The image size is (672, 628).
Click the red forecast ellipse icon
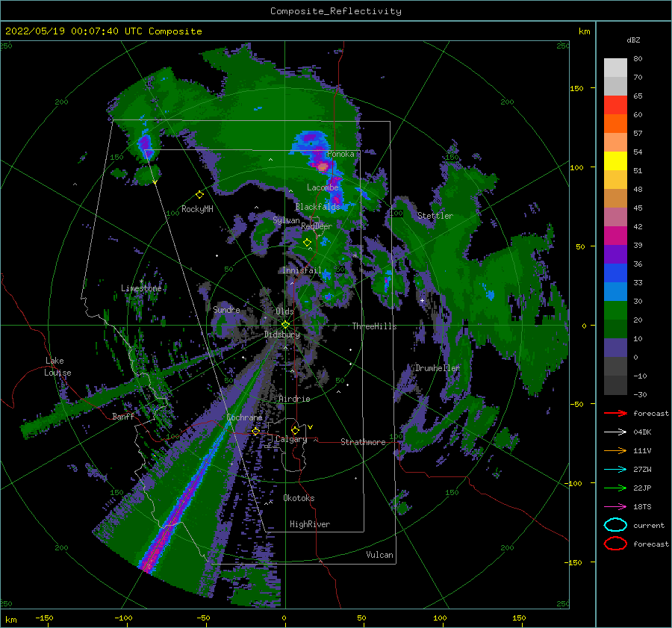615,544
